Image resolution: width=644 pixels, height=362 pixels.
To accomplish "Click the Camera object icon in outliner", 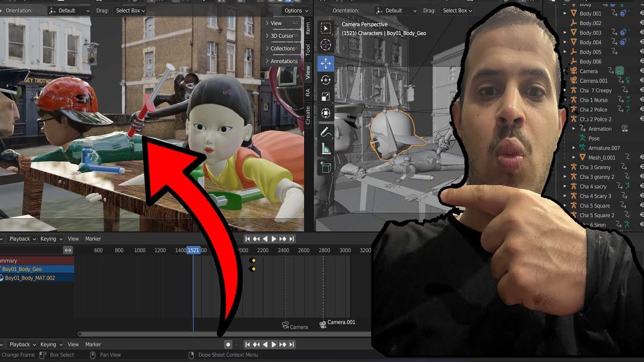I will click(x=573, y=71).
